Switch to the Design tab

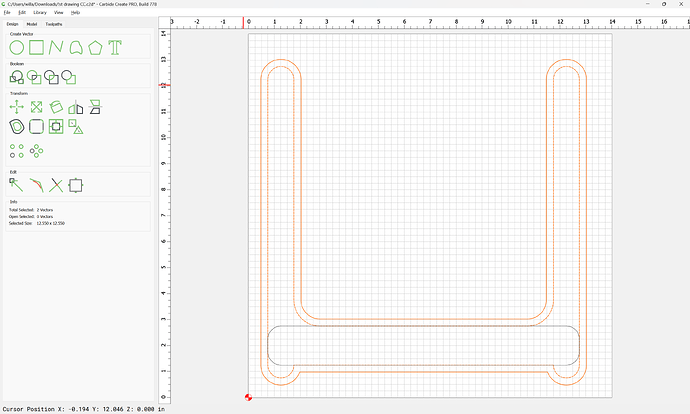(x=12, y=24)
